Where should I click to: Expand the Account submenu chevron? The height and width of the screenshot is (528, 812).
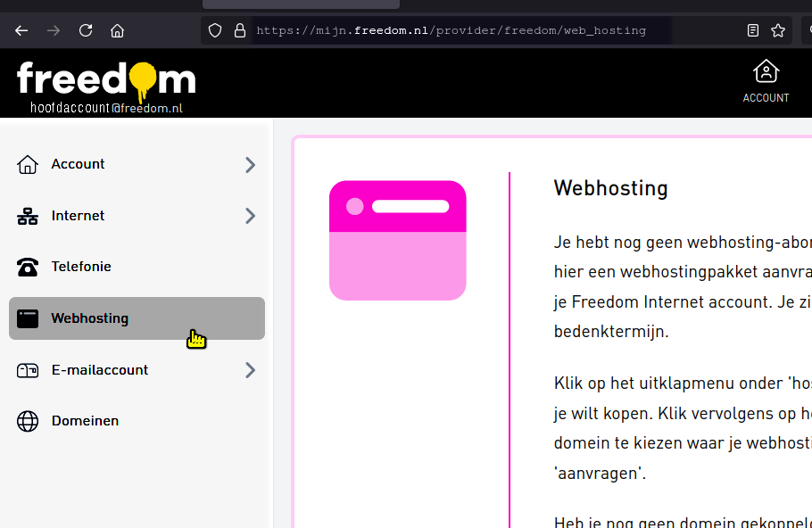(x=250, y=165)
